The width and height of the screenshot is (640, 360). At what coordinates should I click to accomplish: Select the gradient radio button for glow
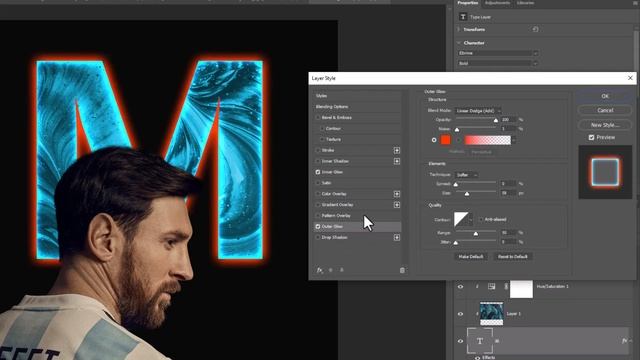coord(459,140)
